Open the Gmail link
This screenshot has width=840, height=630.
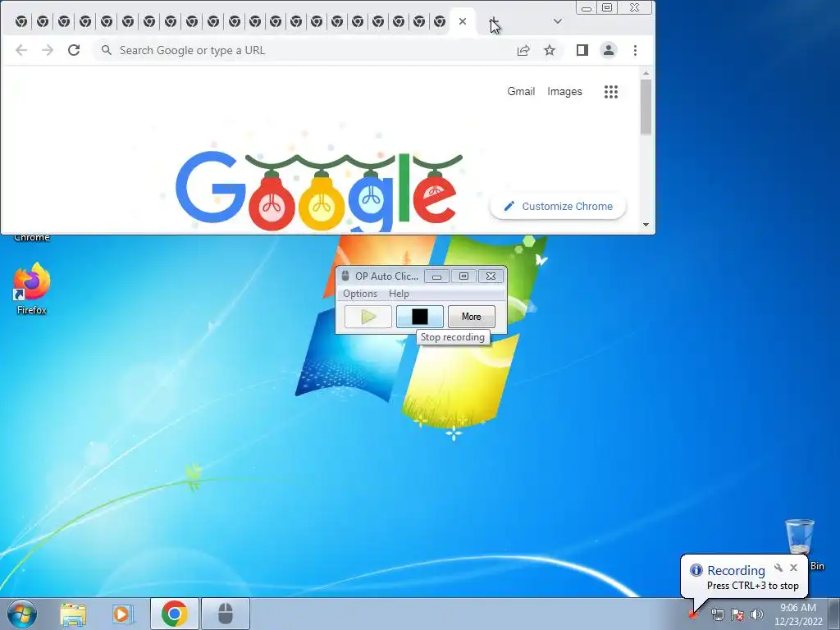click(521, 92)
